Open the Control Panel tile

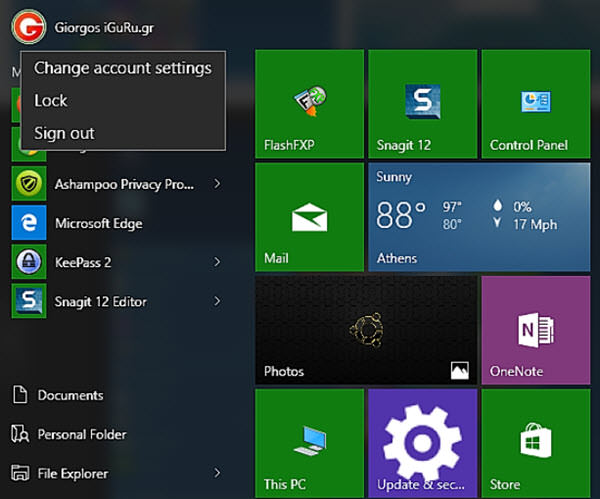pos(536,104)
